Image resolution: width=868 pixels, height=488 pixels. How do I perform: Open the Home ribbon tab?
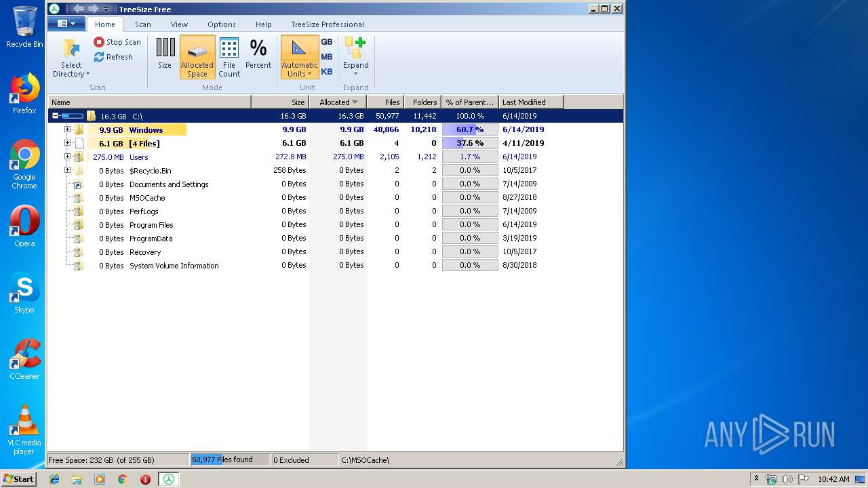click(x=105, y=24)
